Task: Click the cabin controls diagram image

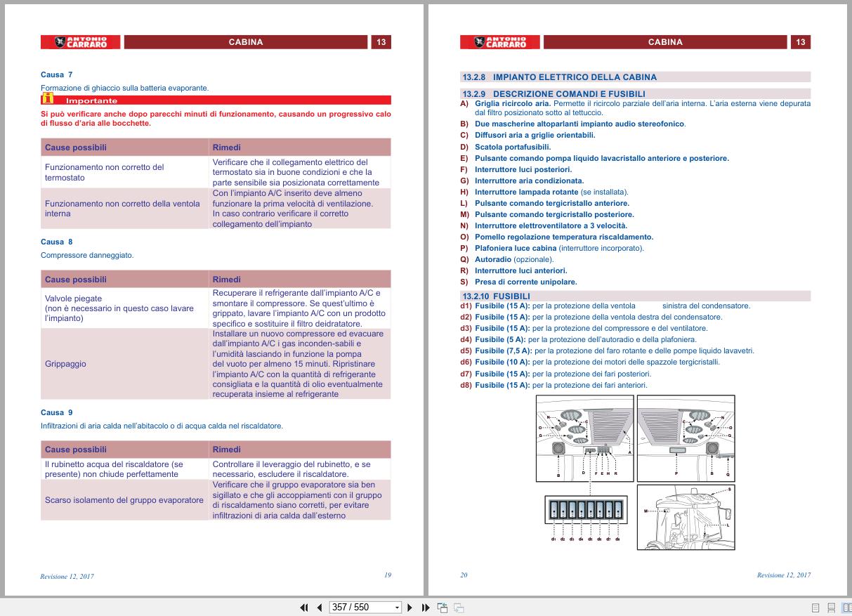Action: coord(636,437)
